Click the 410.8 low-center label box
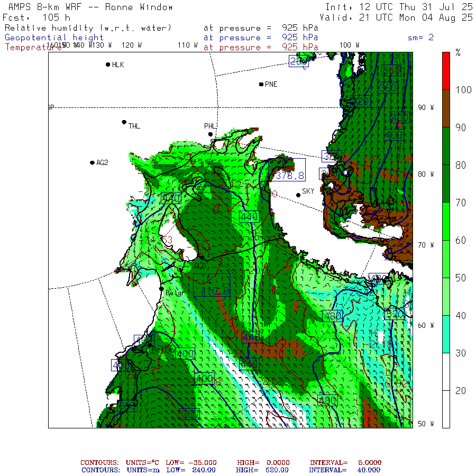476x476 pixels. (212, 285)
